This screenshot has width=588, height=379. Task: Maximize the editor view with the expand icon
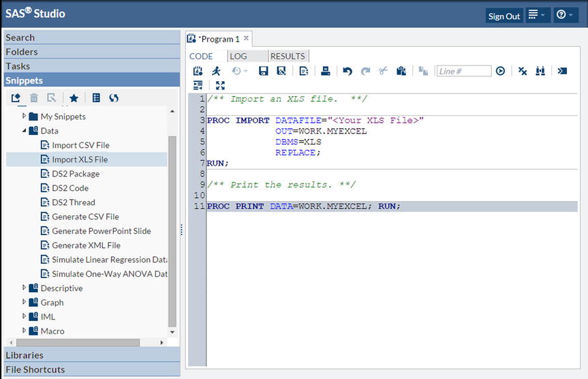pyautogui.click(x=220, y=85)
